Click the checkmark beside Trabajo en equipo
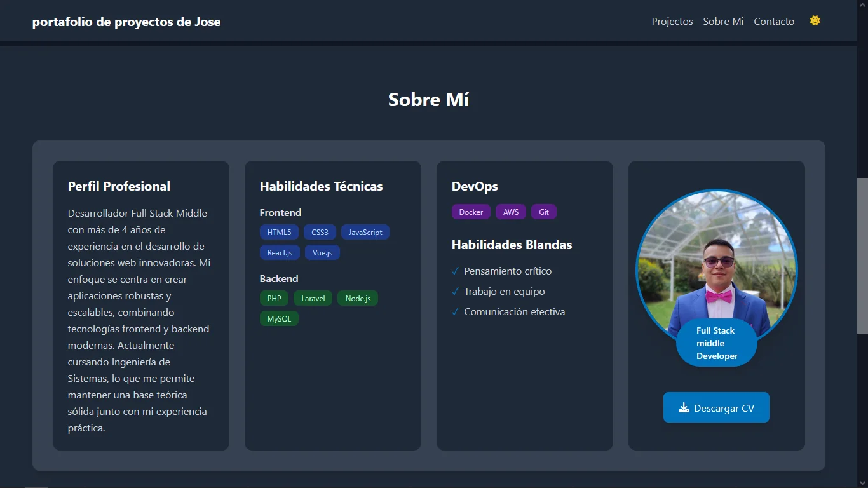Viewport: 868px width, 488px height. (454, 291)
